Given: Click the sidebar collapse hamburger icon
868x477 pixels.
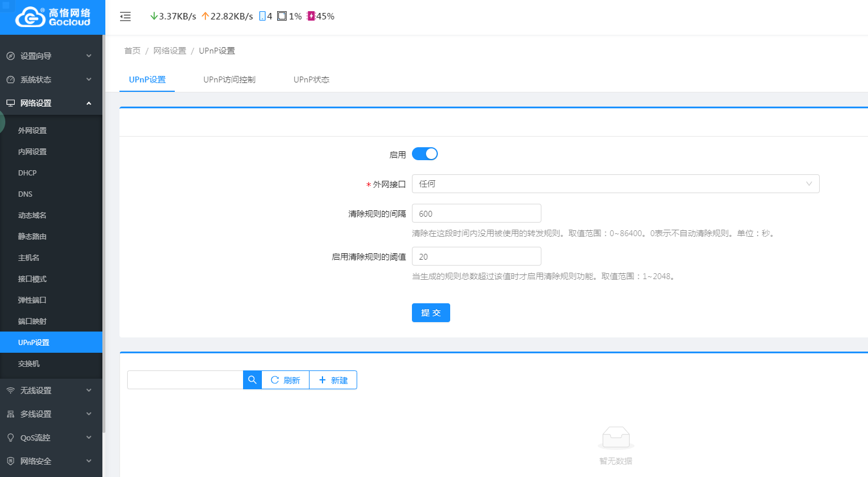Looking at the screenshot, I should 125,16.
